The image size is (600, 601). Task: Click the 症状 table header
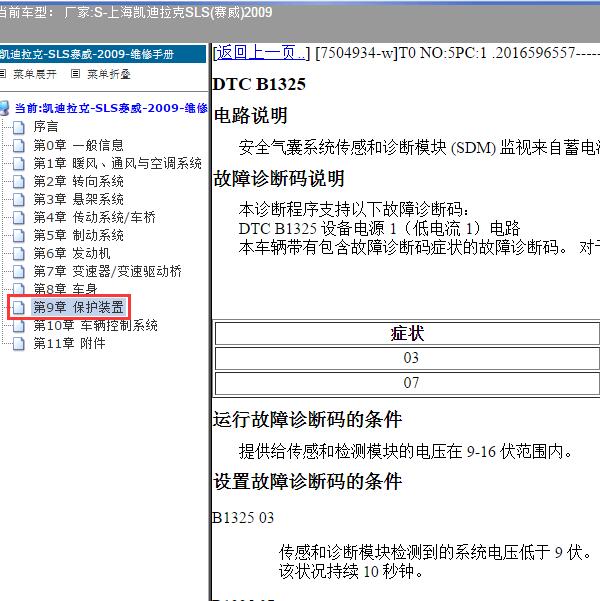point(407,333)
